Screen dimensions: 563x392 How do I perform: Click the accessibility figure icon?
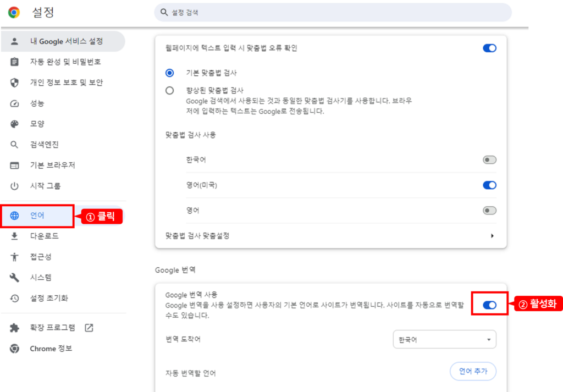coord(15,257)
